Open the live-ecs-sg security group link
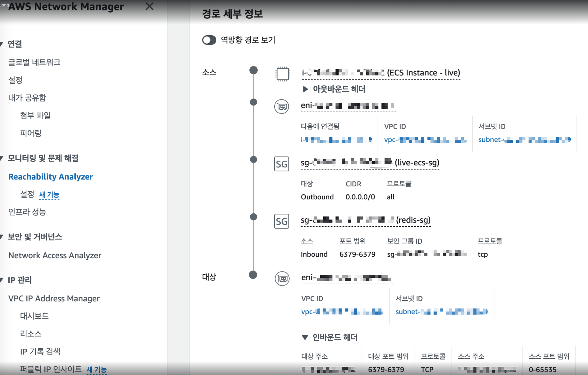Image resolution: width=588 pixels, height=375 pixels. (370, 163)
